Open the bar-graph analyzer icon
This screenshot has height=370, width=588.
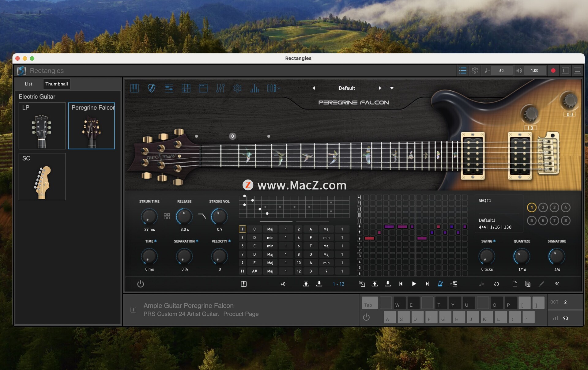[x=254, y=88]
